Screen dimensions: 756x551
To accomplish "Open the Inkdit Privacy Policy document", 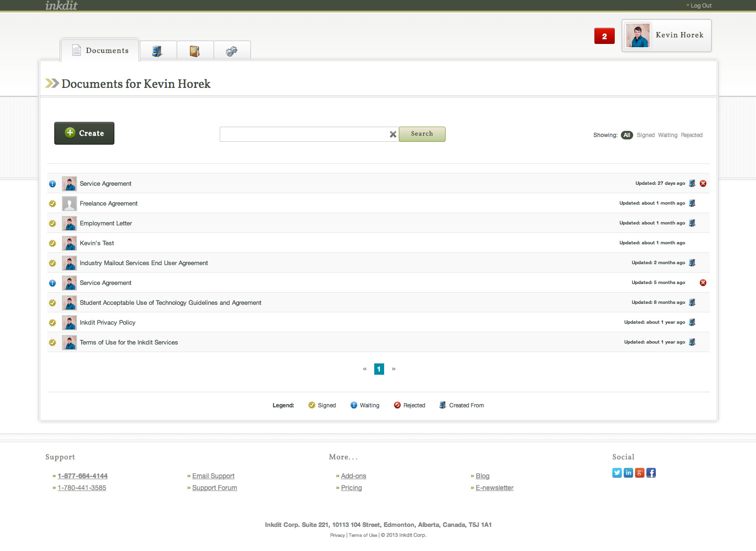I will pos(108,323).
